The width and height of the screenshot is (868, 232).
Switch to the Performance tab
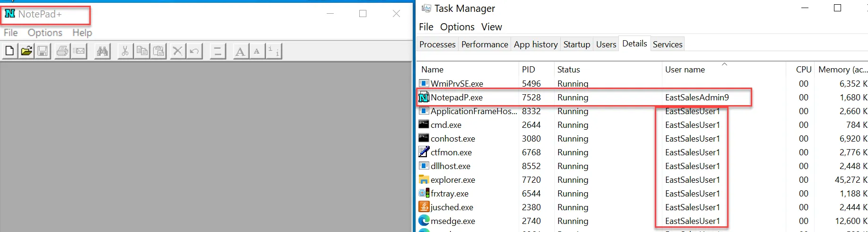pos(485,44)
